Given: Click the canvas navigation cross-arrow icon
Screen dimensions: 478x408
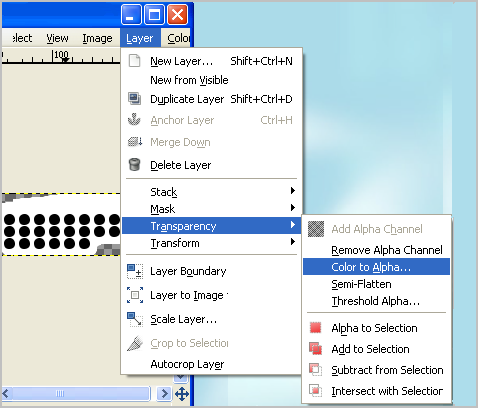Looking at the screenshot, I should click(x=182, y=394).
